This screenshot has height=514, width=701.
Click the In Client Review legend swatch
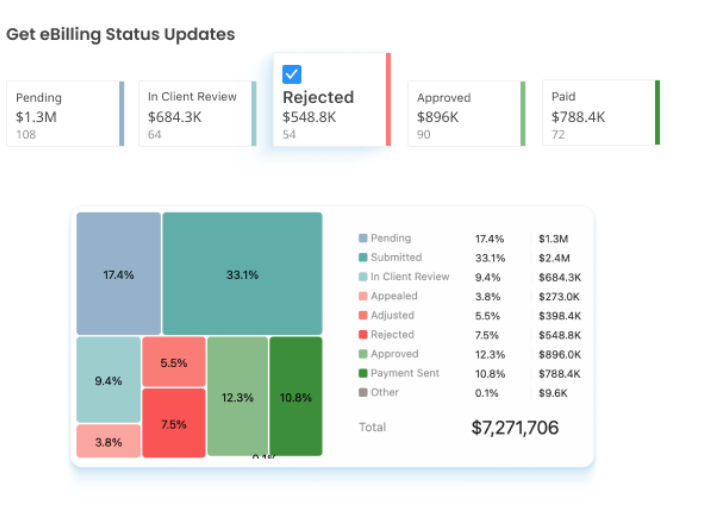[363, 277]
